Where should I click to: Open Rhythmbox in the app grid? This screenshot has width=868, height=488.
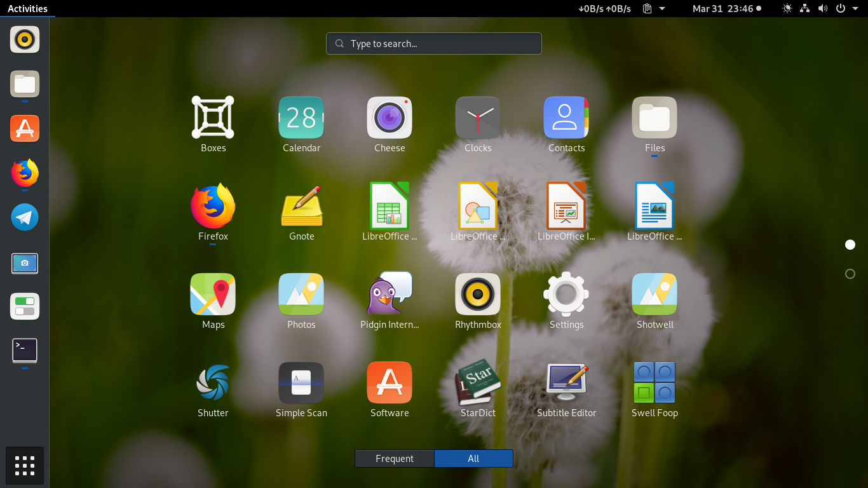(x=478, y=294)
